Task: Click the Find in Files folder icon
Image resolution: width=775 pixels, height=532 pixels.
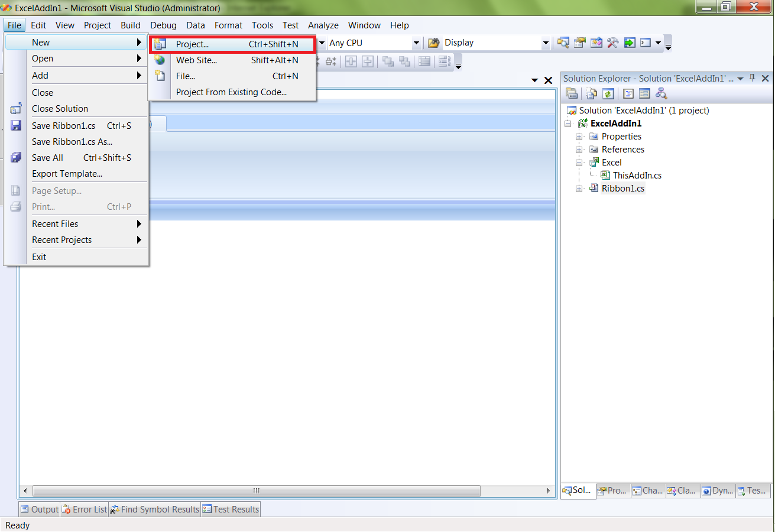Action: [x=434, y=43]
